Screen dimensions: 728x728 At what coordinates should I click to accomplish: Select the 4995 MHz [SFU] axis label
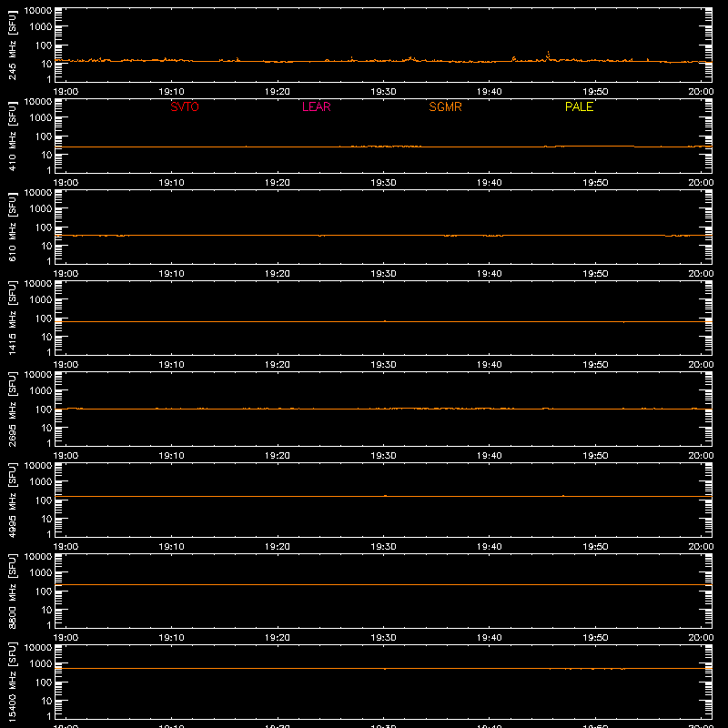12,500
